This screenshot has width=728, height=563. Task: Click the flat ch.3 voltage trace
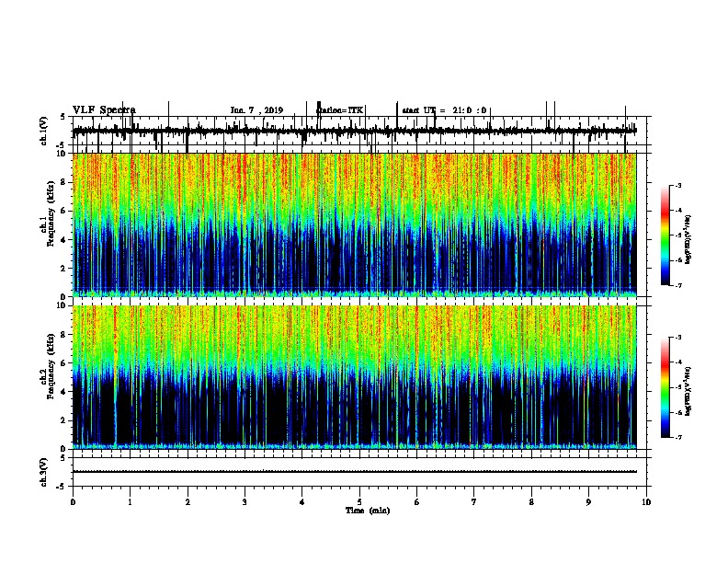[355, 472]
